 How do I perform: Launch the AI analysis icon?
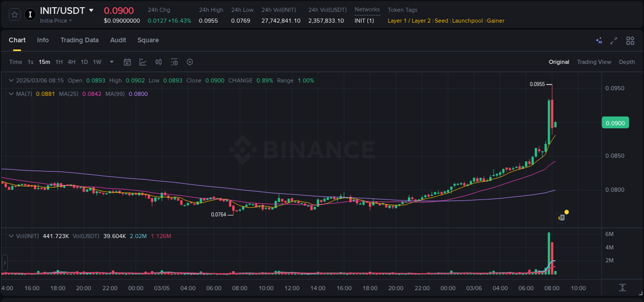599,40
